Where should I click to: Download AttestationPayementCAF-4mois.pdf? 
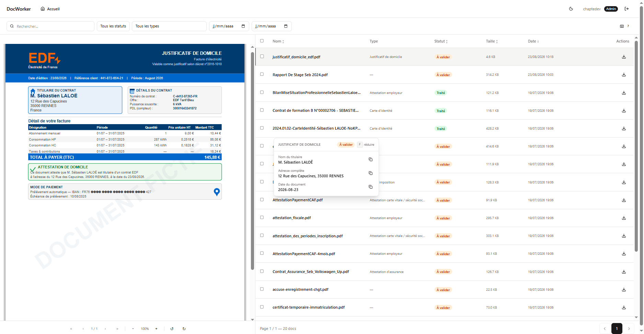pyautogui.click(x=624, y=254)
